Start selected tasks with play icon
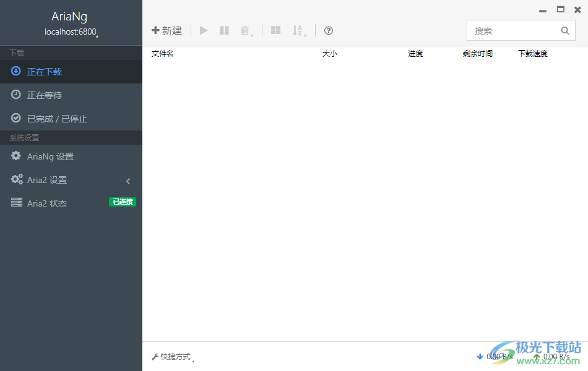Image resolution: width=588 pixels, height=371 pixels. 204,30
